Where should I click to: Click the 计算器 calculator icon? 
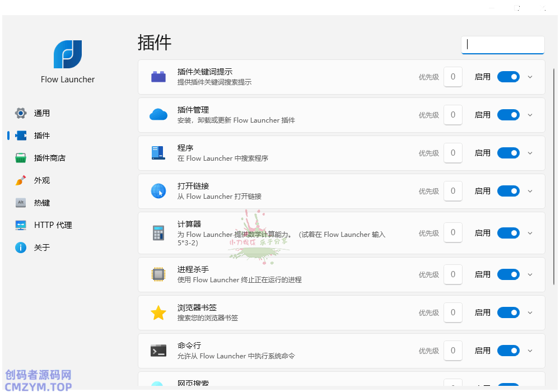pyautogui.click(x=158, y=233)
